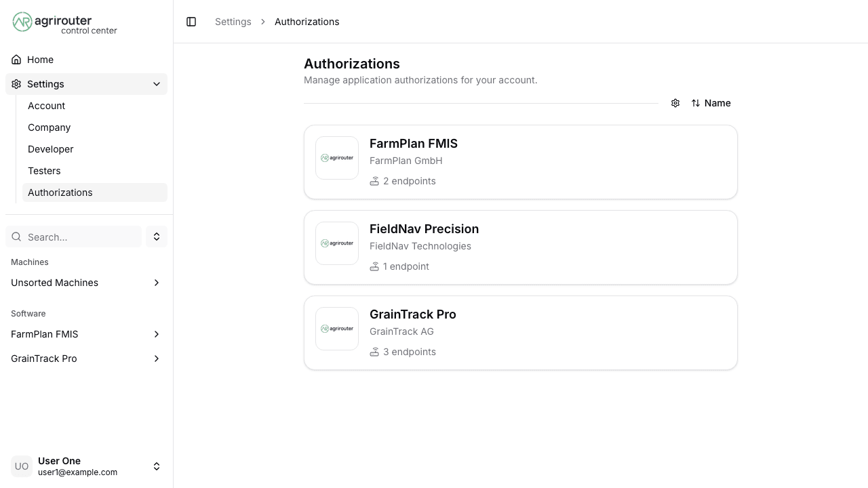
Task: Expand Unsorted Machines
Action: 157,283
